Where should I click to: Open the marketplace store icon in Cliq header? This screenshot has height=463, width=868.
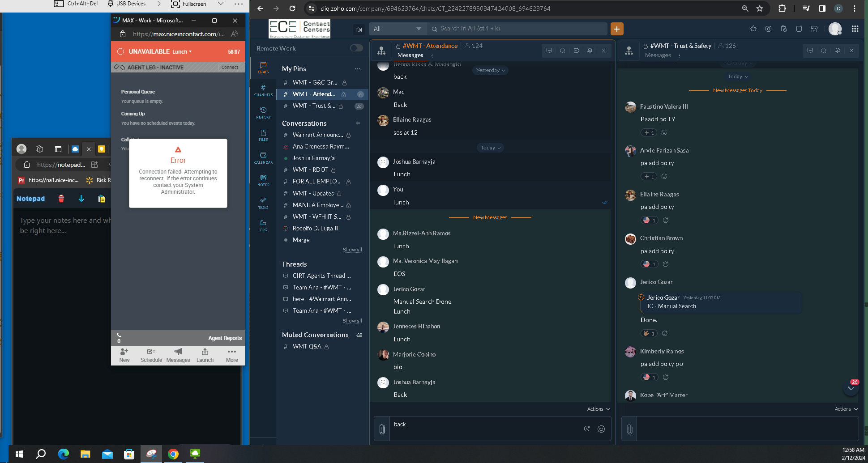point(814,29)
